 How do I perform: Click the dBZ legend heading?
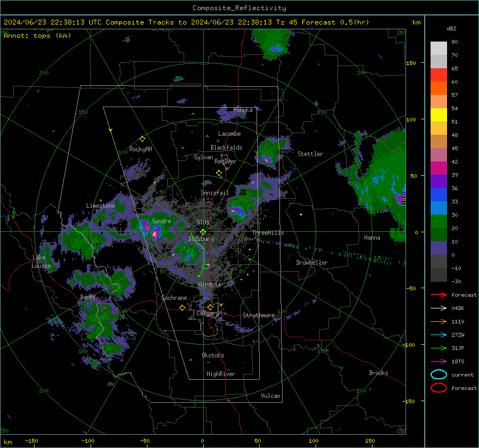[451, 28]
